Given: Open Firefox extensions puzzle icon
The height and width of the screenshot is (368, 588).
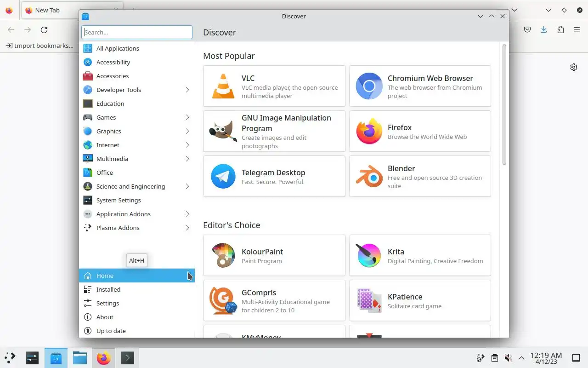Looking at the screenshot, I should point(560,29).
